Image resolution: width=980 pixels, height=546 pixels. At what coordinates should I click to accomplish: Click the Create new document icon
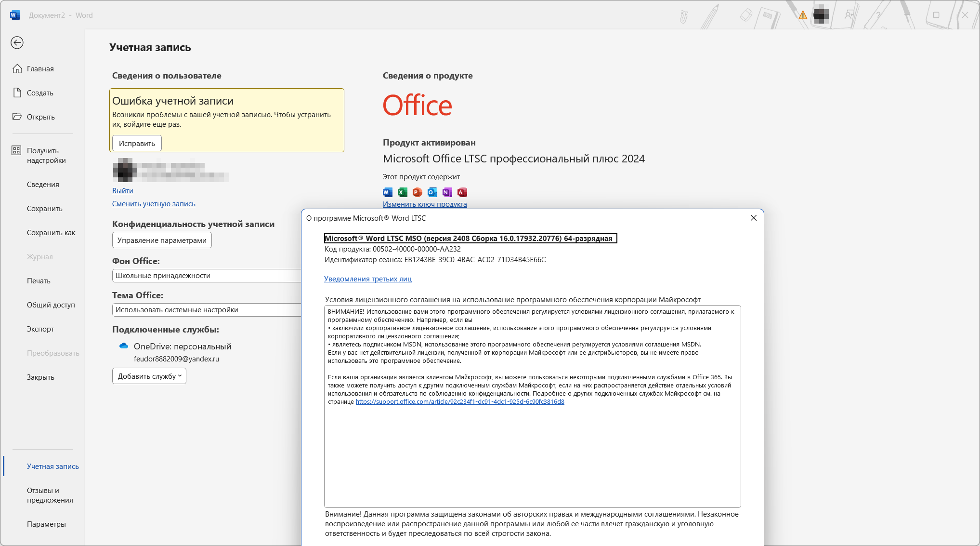tap(17, 93)
